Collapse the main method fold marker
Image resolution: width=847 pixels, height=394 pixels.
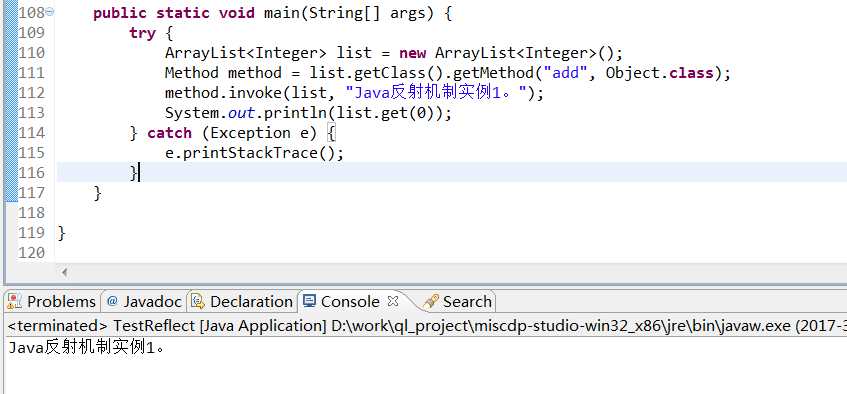50,11
